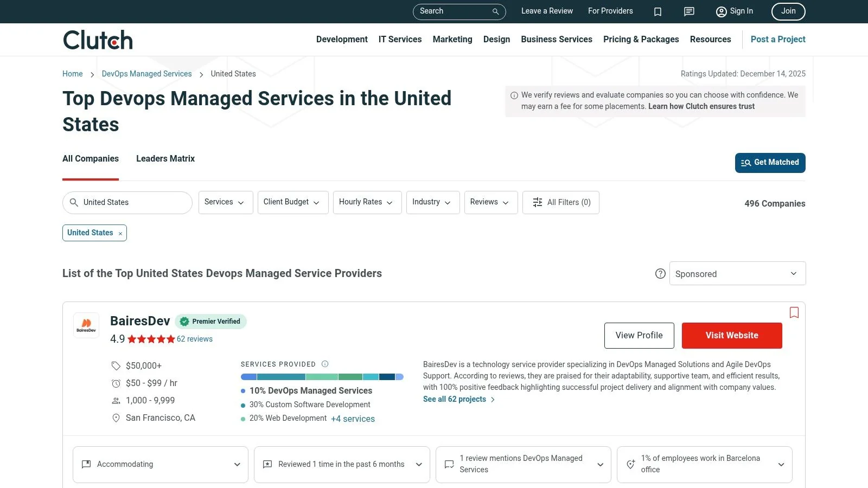Click the Visit Website button for BairesDev
Screen dimensions: 868x488
731,335
